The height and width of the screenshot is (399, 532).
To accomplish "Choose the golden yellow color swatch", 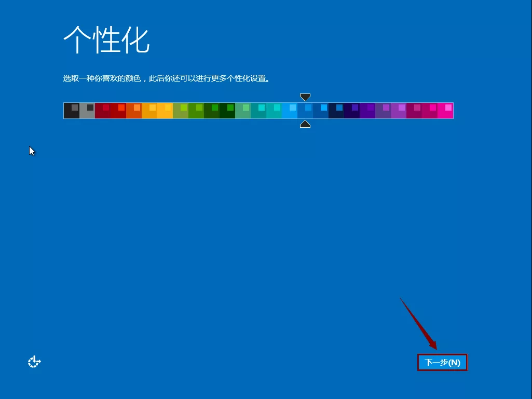I will (165, 111).
